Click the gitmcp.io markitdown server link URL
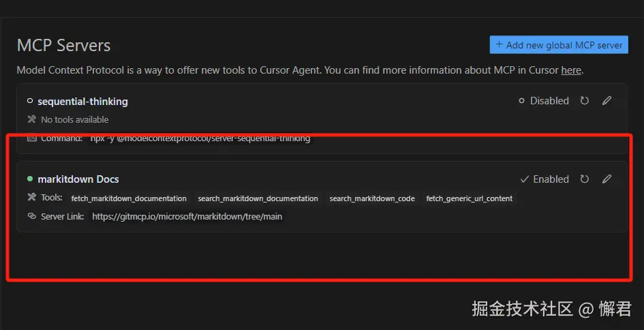This screenshot has height=330, width=644. [x=187, y=217]
